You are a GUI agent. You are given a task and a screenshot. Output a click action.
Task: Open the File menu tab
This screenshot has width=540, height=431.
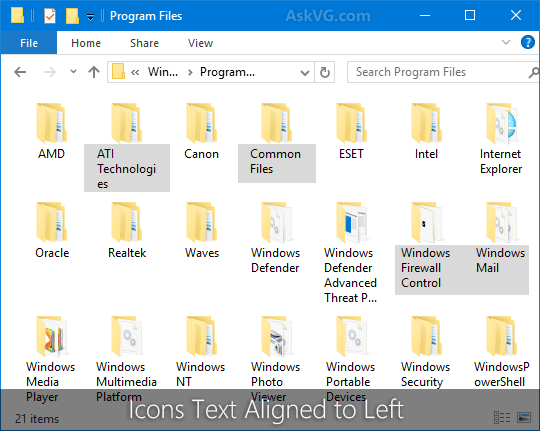coord(29,43)
